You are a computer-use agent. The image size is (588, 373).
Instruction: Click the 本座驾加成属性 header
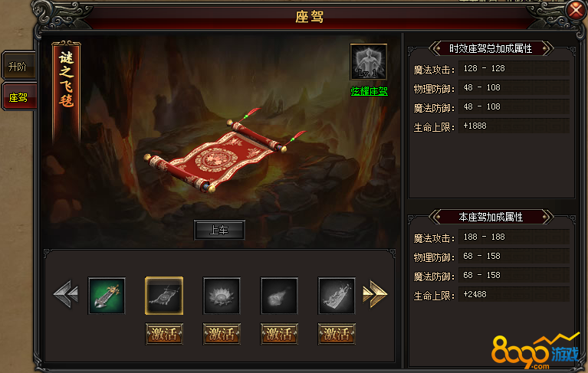pyautogui.click(x=491, y=217)
